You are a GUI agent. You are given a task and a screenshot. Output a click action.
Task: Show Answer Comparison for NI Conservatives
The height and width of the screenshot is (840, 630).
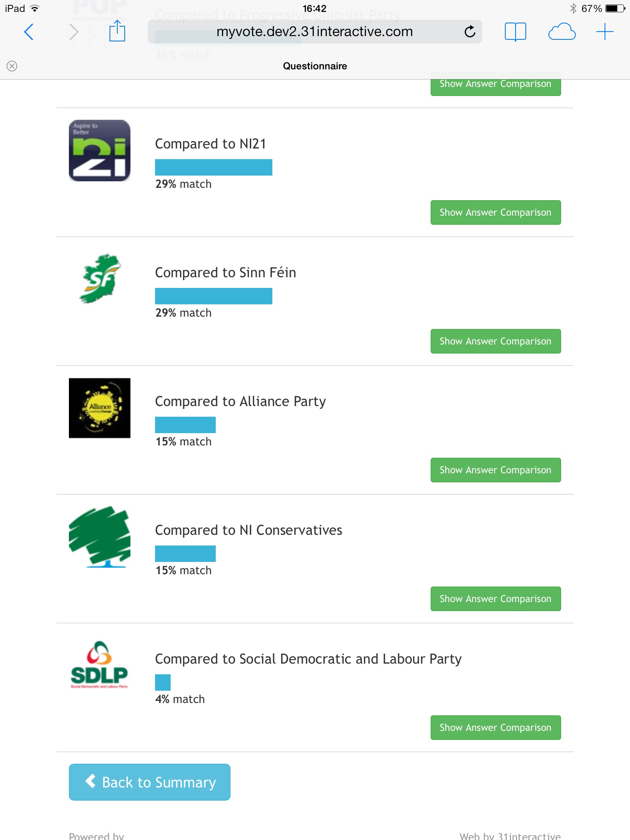[495, 599]
